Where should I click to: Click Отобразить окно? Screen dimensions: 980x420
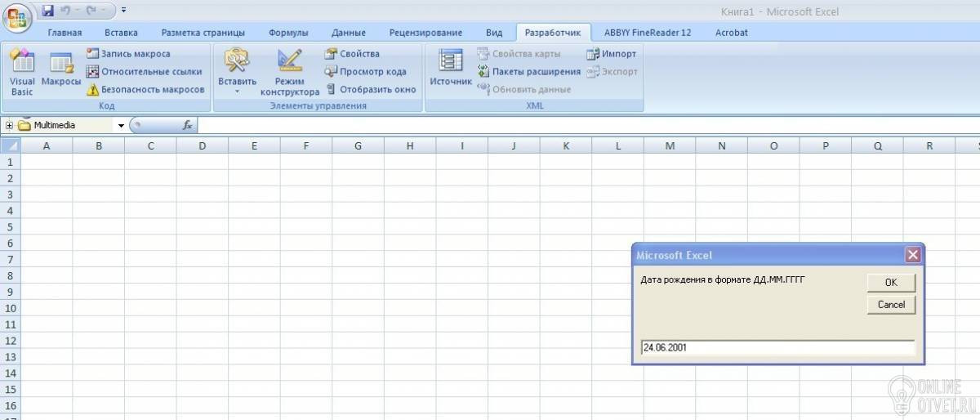[371, 89]
